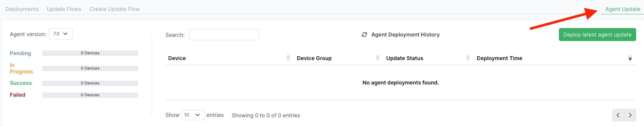Click the Agent Deployment History link
This screenshot has width=644, height=127.
405,35
